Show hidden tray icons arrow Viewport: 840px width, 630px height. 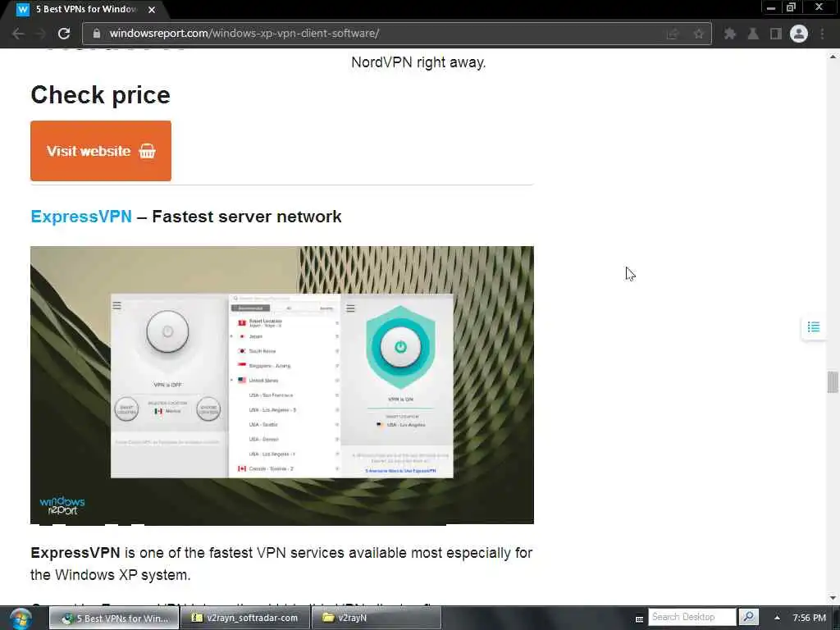777,618
